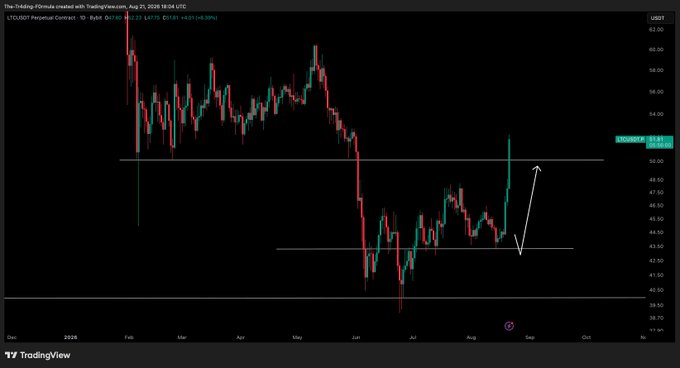Click the 44.50 price axis label
The height and width of the screenshot is (368, 680).
[x=656, y=233]
